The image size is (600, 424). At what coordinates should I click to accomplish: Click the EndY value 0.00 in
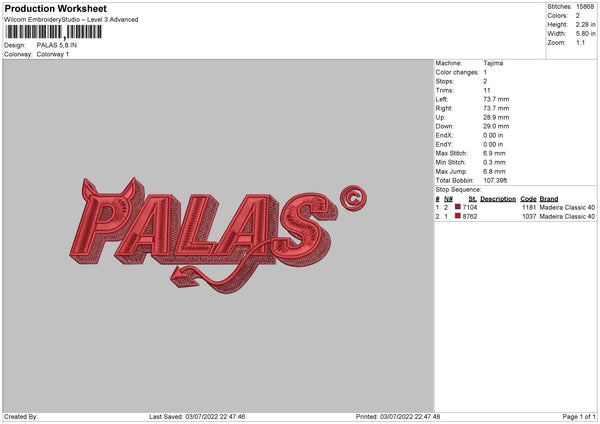(493, 144)
